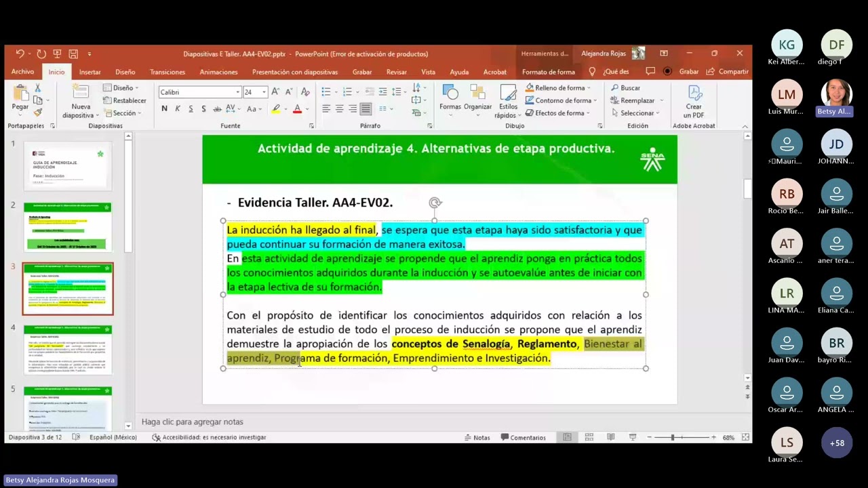
Task: Click the Format Painter brush icon
Action: coord(37,113)
